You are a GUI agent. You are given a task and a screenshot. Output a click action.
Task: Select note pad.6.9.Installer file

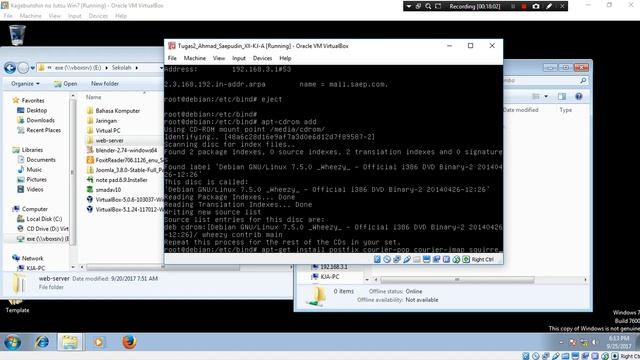(117, 180)
